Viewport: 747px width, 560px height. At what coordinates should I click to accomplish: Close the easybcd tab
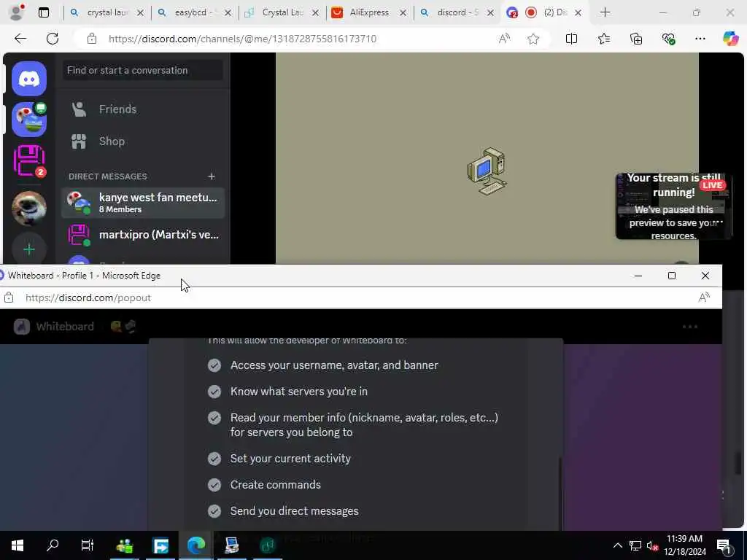point(228,13)
